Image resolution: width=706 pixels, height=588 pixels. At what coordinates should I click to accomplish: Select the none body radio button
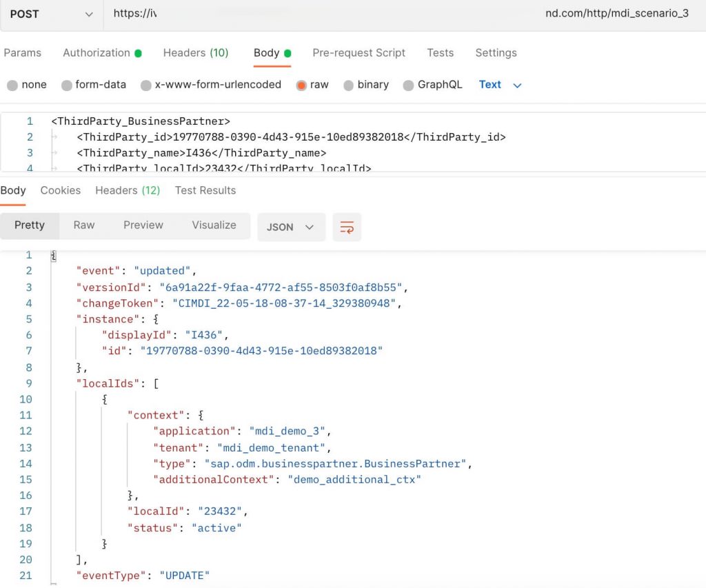(x=12, y=85)
